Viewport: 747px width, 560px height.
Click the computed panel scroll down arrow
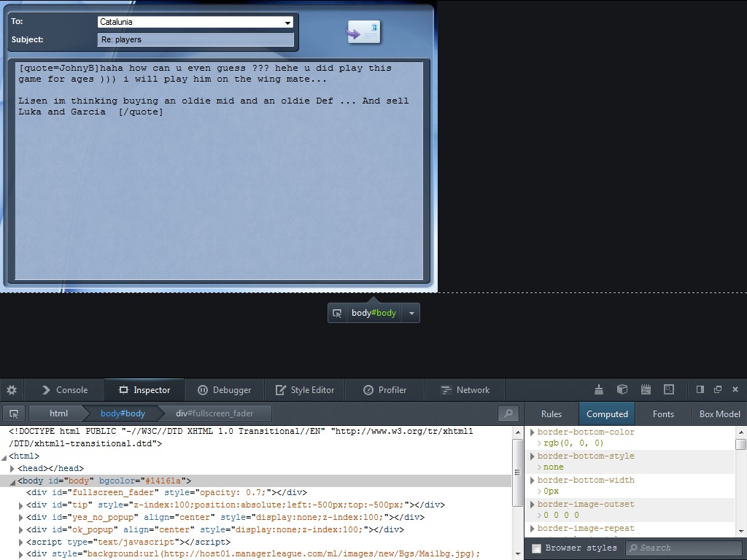(x=740, y=531)
